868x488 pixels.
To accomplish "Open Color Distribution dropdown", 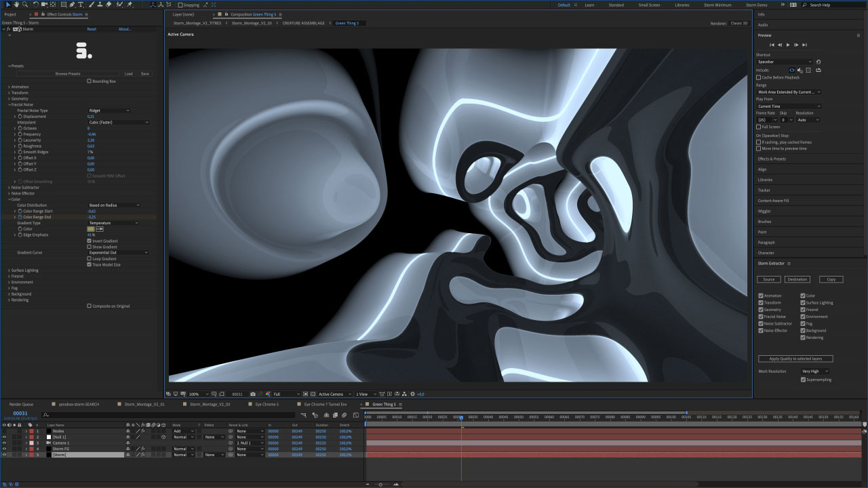I will tap(114, 205).
